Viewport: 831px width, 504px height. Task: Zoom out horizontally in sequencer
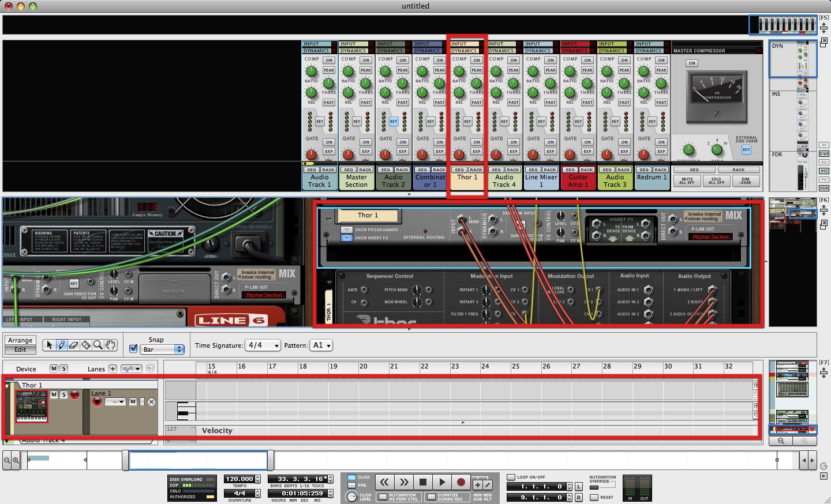(7, 460)
